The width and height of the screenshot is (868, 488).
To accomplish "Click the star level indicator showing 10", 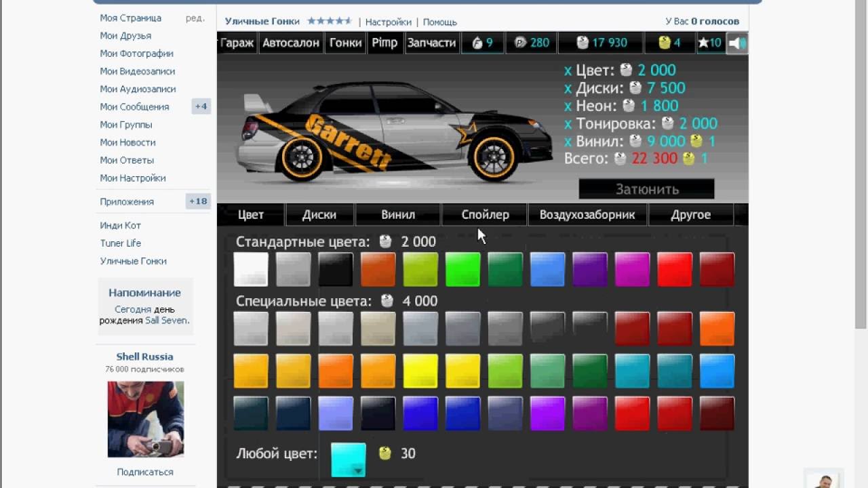I will pyautogui.click(x=710, y=43).
